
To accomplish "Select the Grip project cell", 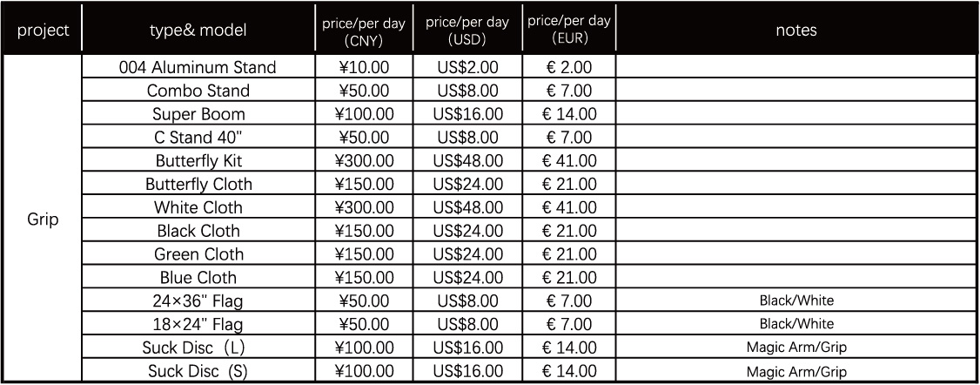I will click(44, 220).
